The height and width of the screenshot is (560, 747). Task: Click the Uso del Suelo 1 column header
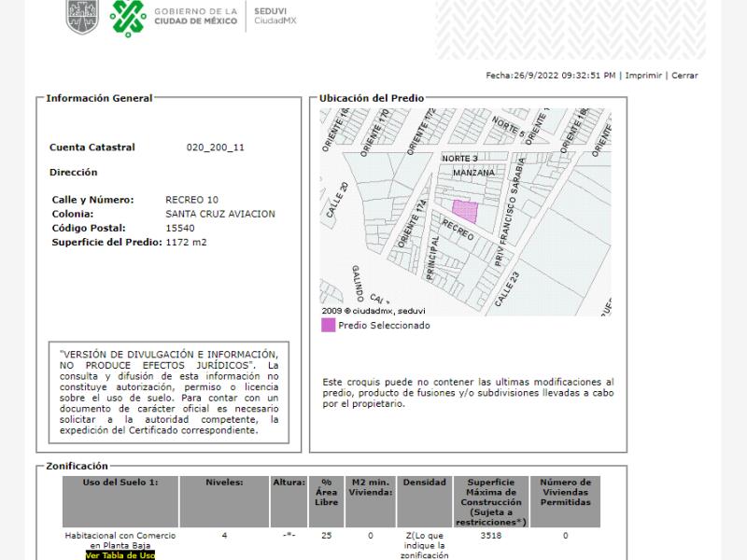pyautogui.click(x=120, y=501)
